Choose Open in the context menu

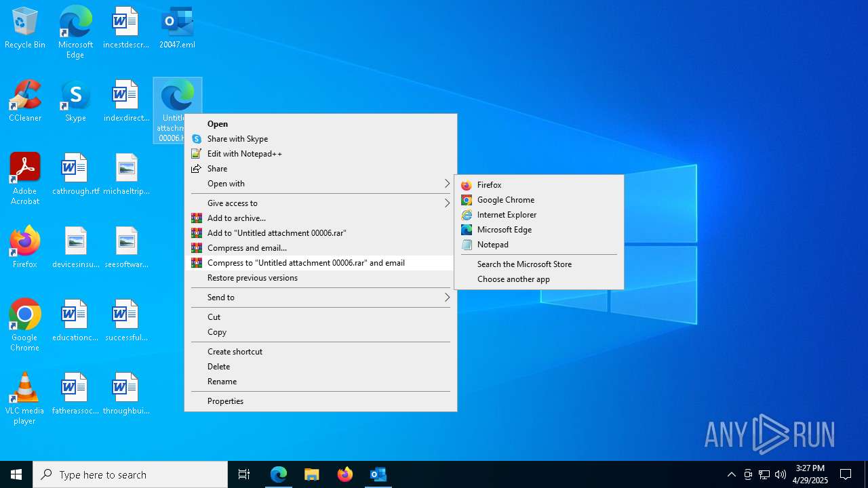320,124
